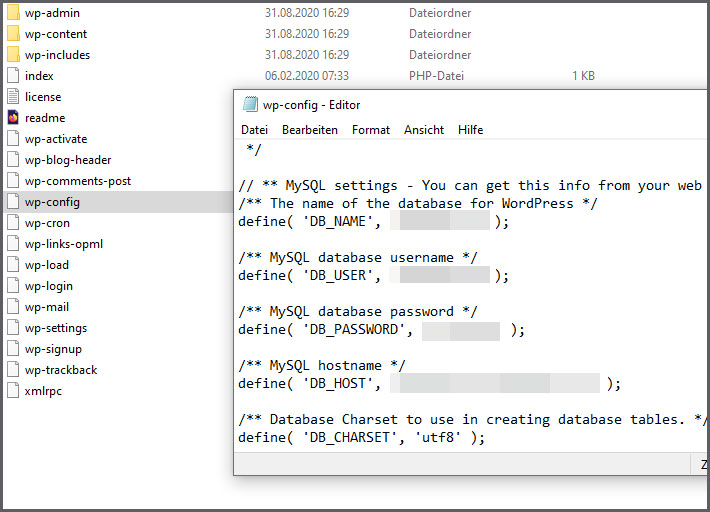Click the Dateiordner type of wp-content
This screenshot has height=512, width=710.
point(440,34)
